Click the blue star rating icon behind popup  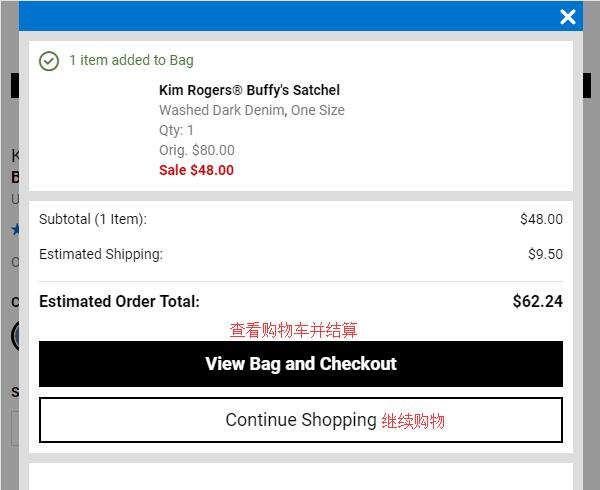coord(15,230)
